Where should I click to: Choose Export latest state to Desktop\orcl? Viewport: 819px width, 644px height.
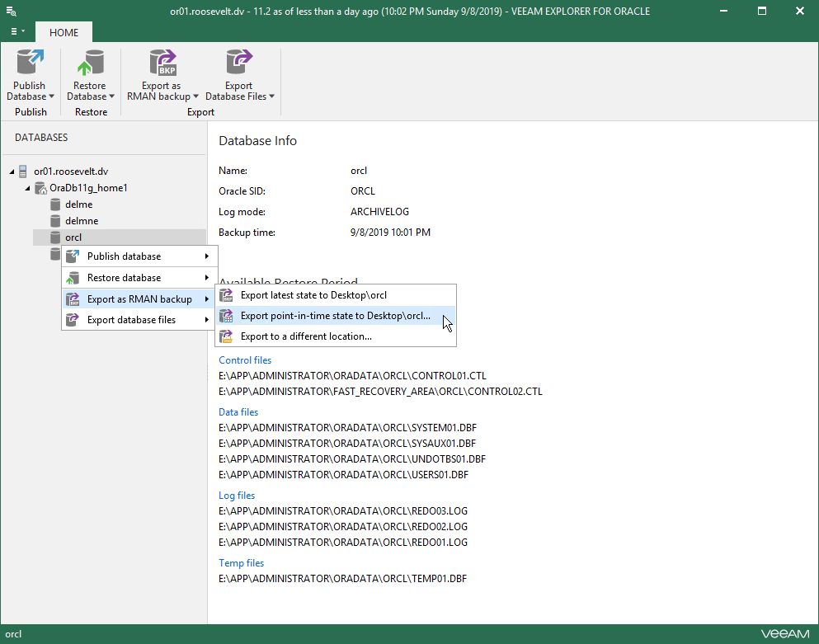[336, 296]
